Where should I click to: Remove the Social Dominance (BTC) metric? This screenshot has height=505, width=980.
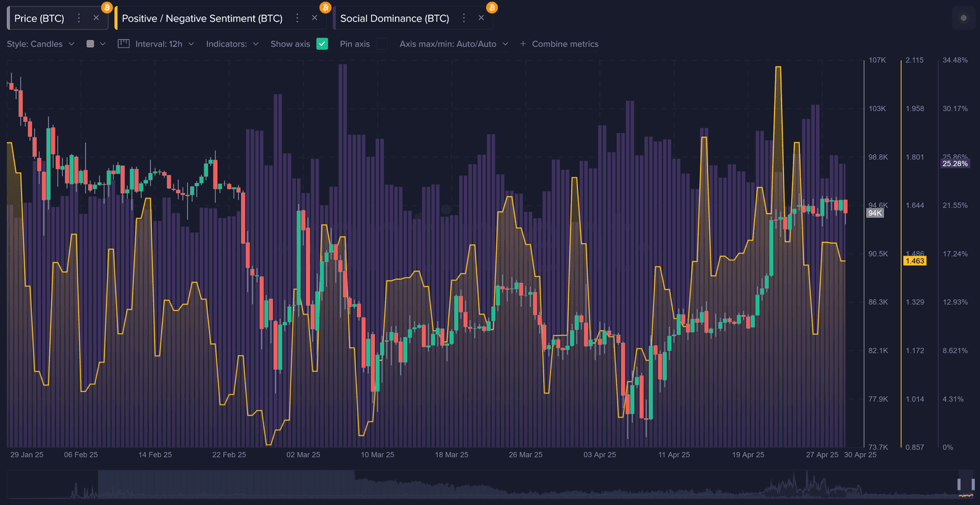481,18
